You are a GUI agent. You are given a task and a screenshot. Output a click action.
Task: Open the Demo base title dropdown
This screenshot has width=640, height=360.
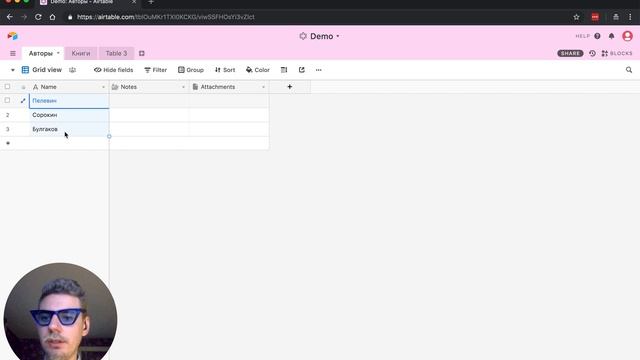click(319, 36)
